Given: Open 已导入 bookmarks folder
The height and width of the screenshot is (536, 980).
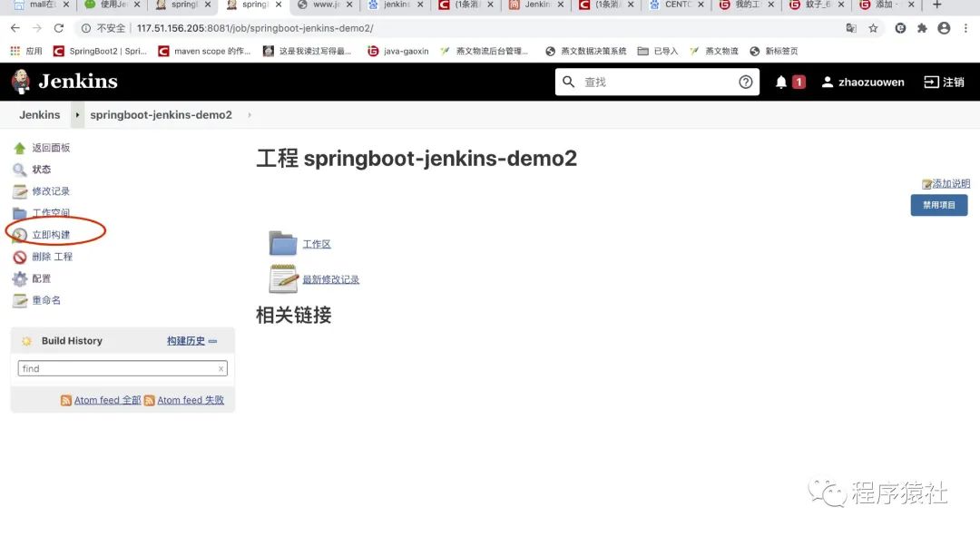Looking at the screenshot, I should [658, 51].
